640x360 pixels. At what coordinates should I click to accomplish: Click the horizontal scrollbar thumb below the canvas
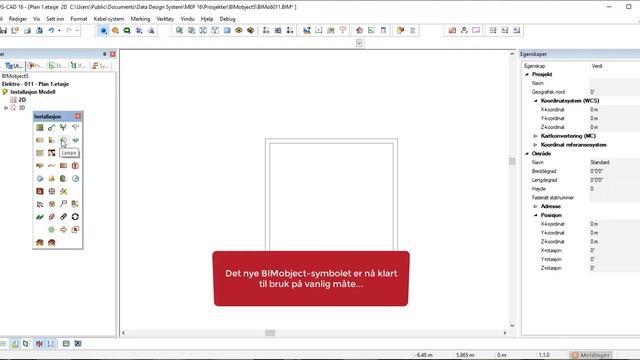pos(270,333)
